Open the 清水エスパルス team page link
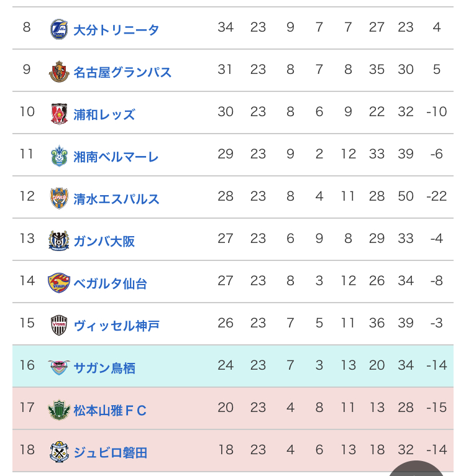The width and height of the screenshot is (466, 476). click(x=116, y=199)
